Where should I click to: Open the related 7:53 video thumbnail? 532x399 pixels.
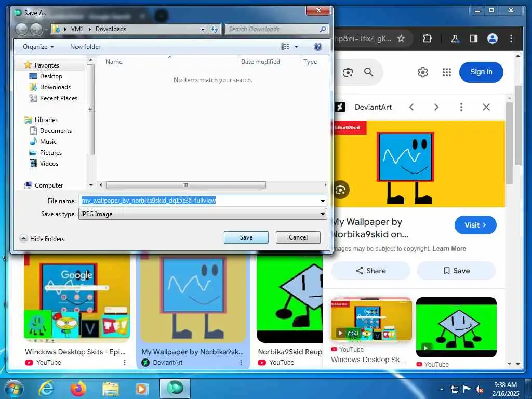click(x=371, y=319)
